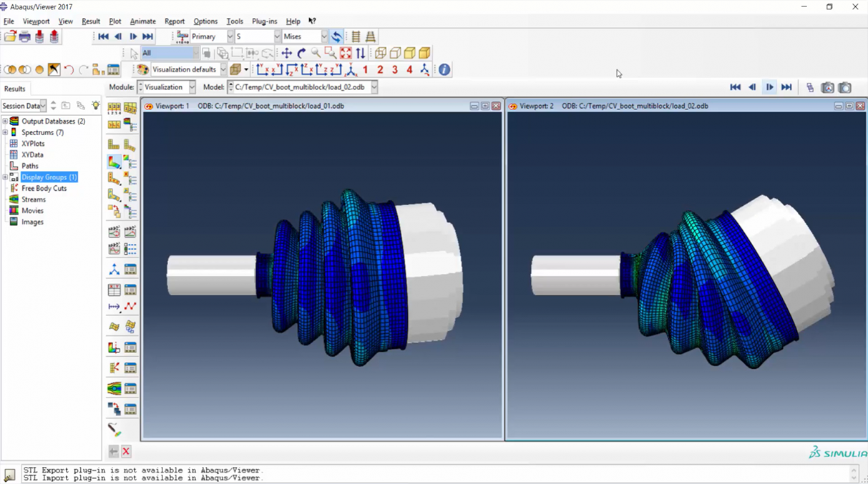Toggle the lightbulb icon in Results tree

[x=95, y=106]
